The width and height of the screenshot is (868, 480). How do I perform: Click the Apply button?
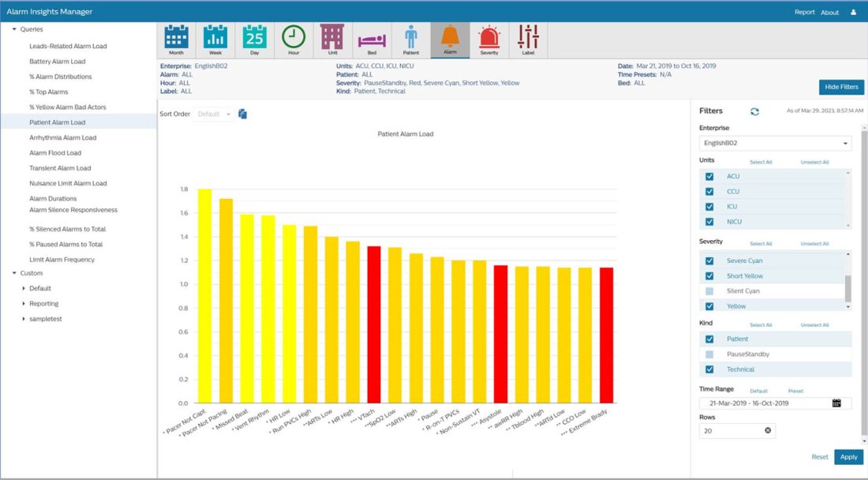(848, 457)
